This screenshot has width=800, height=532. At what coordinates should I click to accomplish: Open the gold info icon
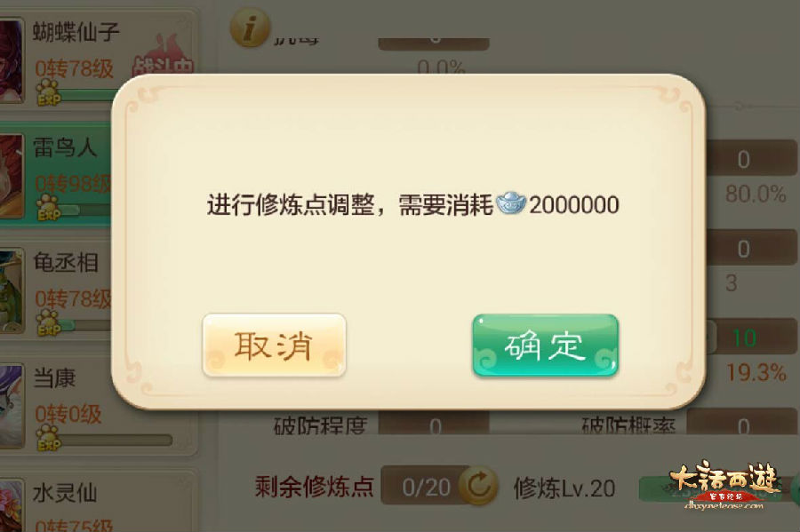click(x=250, y=28)
